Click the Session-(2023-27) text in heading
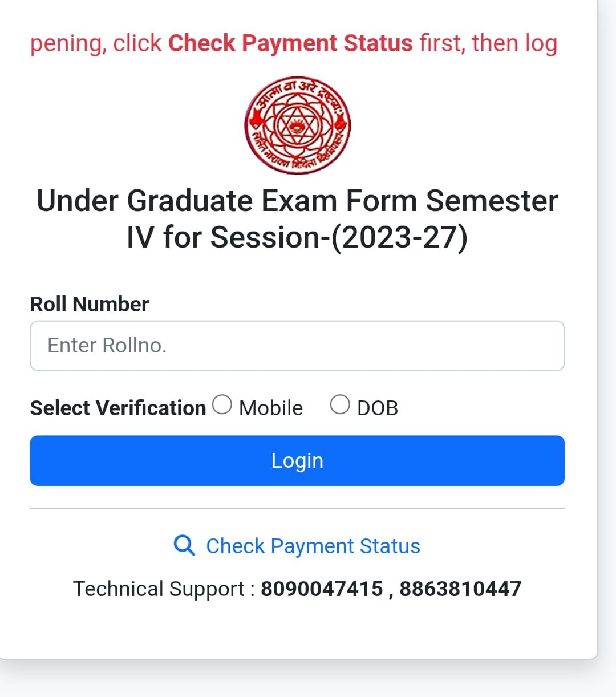The image size is (616, 697). (339, 237)
